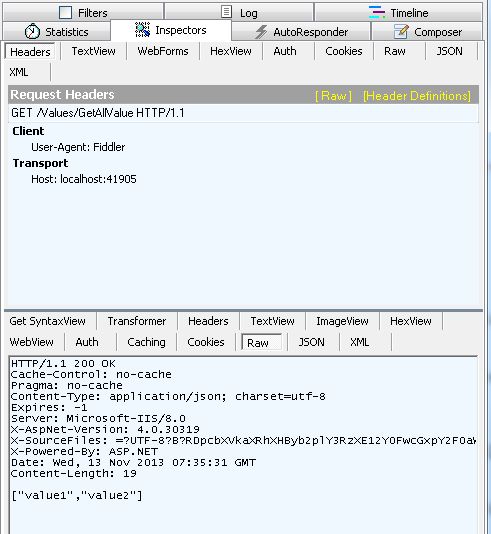
Task: Open response JSON tab
Action: point(311,342)
